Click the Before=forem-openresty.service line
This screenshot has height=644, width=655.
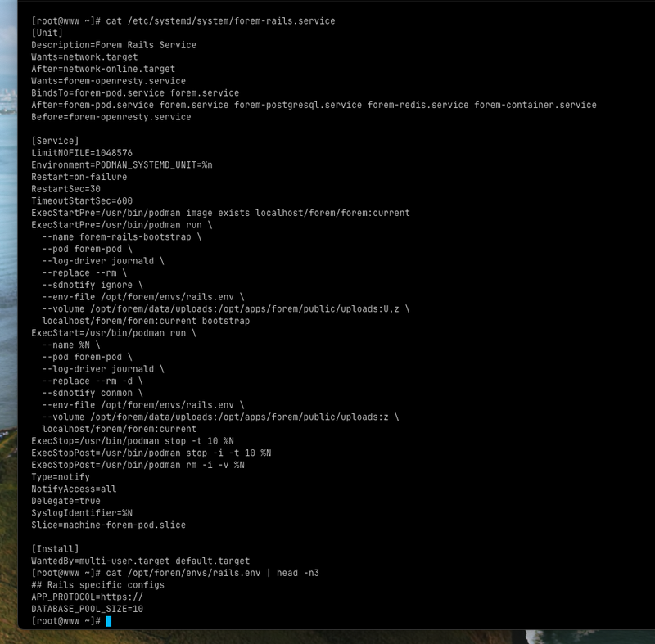111,117
